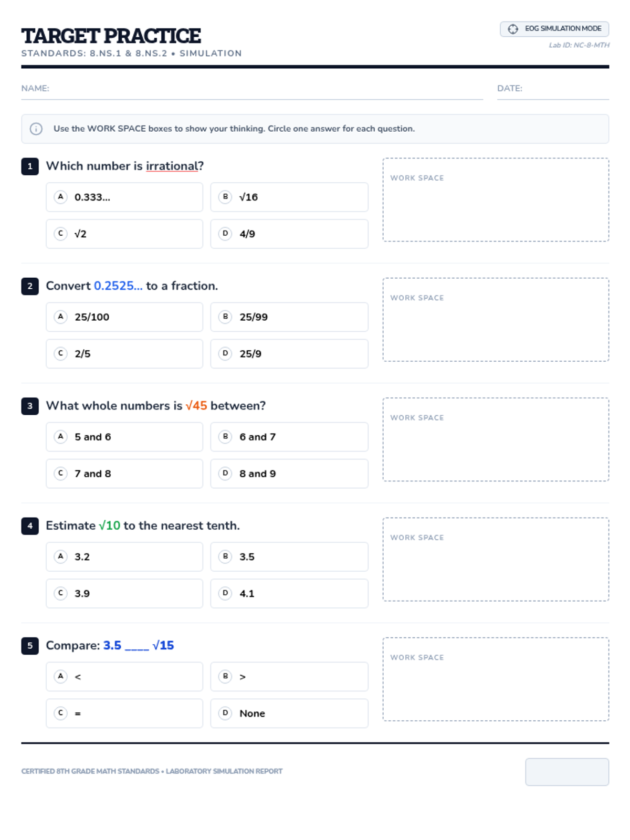Screen dimensions: 630x840
Task: Select answer D 4/9 in question 1
Action: pyautogui.click(x=289, y=234)
